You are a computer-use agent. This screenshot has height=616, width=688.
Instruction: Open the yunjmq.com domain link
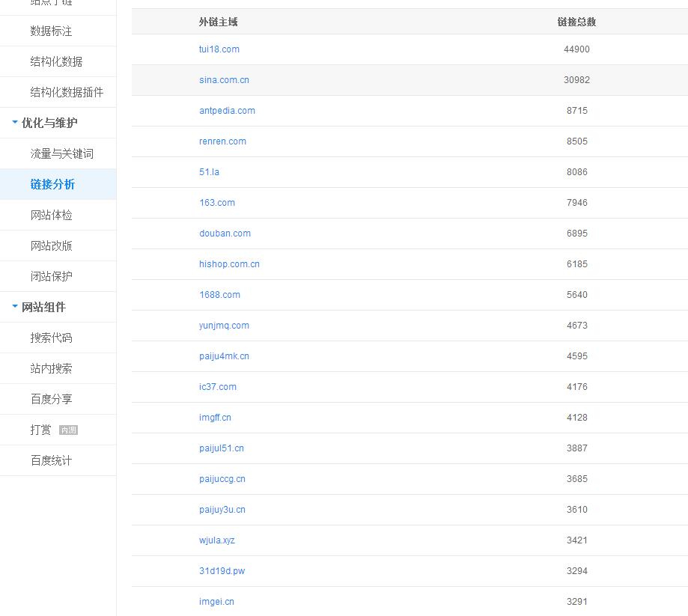(x=224, y=326)
